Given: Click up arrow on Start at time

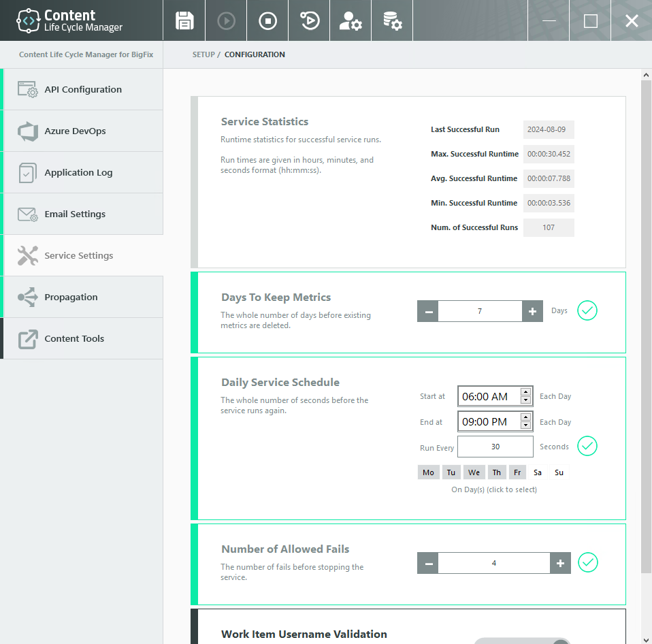Looking at the screenshot, I should pyautogui.click(x=525, y=392).
